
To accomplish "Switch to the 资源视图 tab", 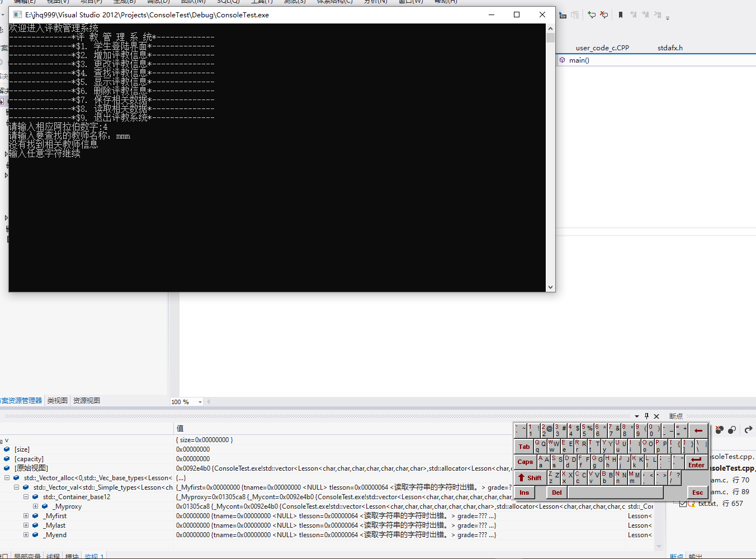I will point(87,401).
